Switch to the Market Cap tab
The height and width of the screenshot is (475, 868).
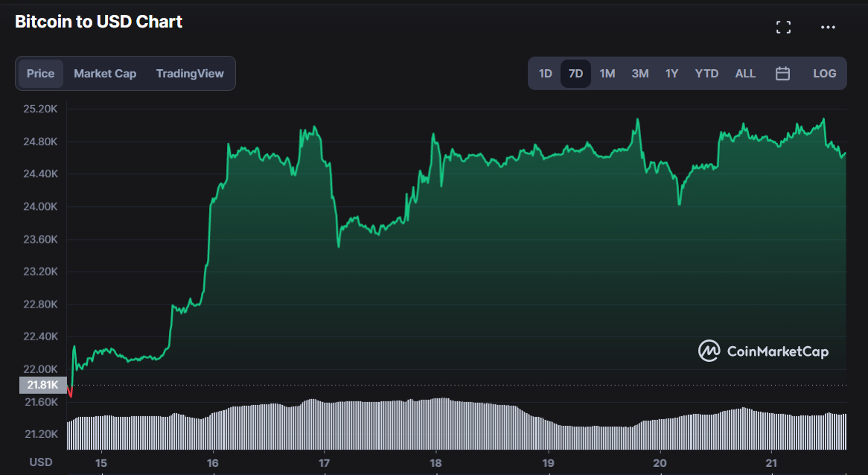tap(105, 73)
